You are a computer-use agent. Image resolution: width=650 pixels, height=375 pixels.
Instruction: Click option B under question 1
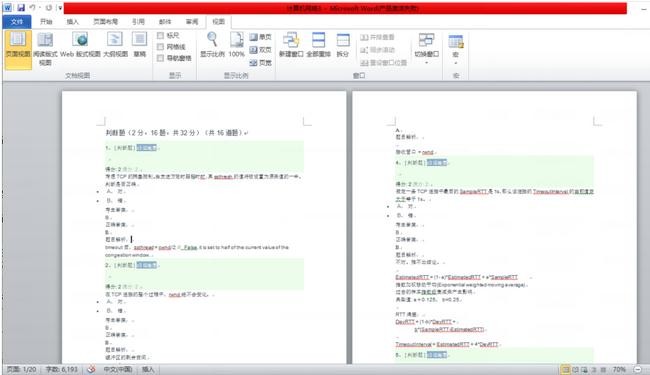point(116,201)
